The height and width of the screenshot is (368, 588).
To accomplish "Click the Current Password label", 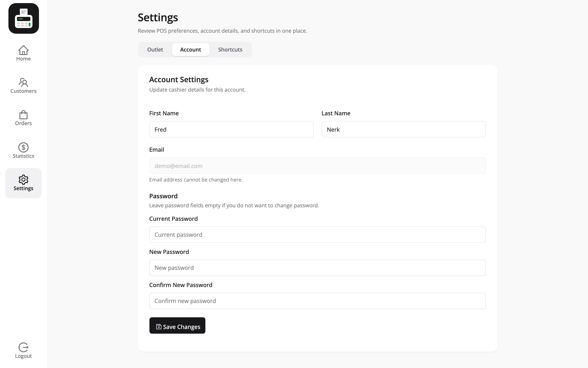I will click(173, 219).
